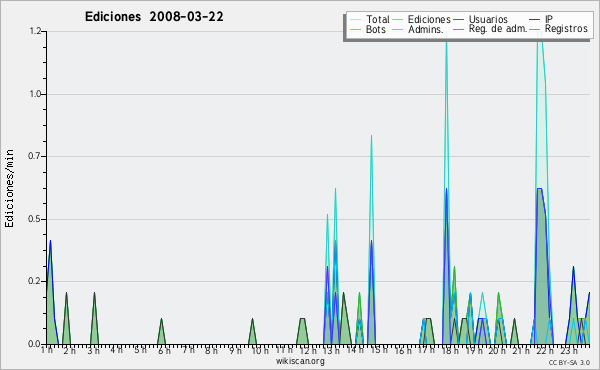Click the '23 h' x-axis label
Screen dimensions: 600x370
pos(569,350)
